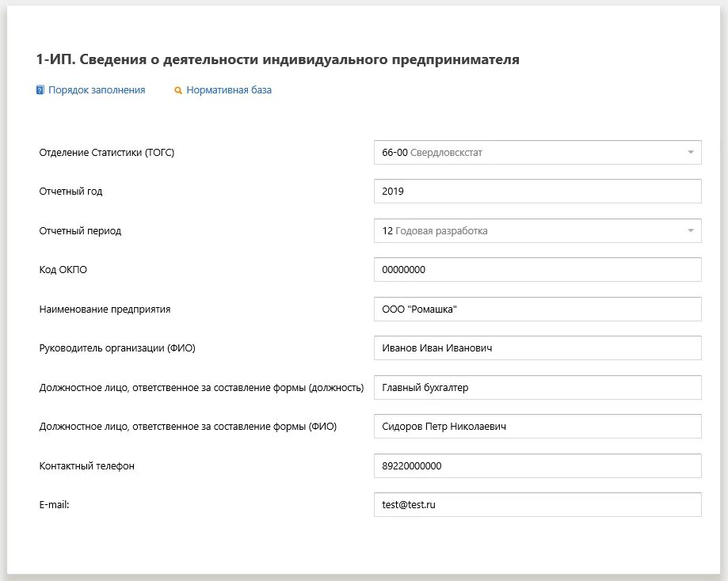Screen dimensions: 728x581
Task: Click the label Отделение Статистики (ТОГС)
Action: point(107,152)
